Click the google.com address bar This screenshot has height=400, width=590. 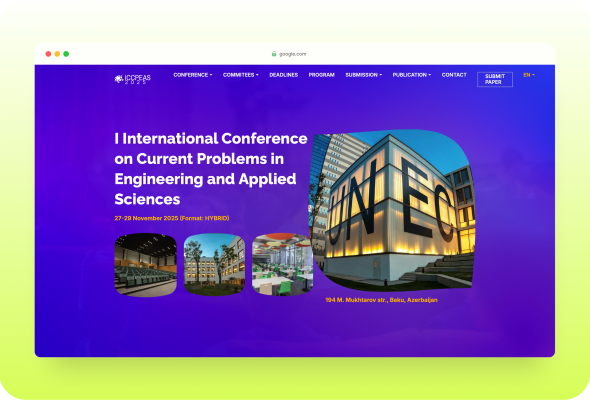(x=289, y=54)
